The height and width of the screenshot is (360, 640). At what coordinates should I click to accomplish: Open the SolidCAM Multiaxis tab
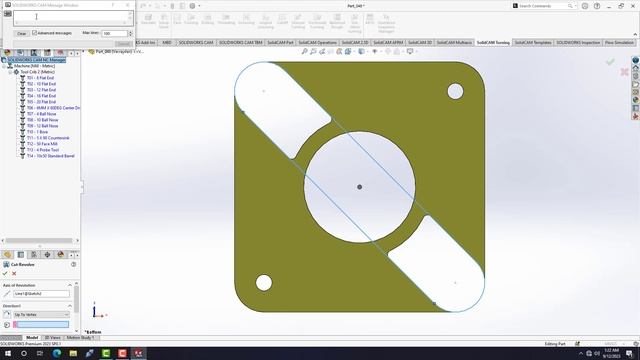pos(454,42)
